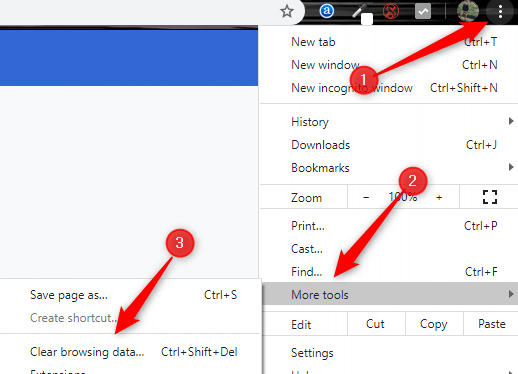Expand the More tools submenu
Viewport: 518px width, 374px height.
pyautogui.click(x=389, y=294)
